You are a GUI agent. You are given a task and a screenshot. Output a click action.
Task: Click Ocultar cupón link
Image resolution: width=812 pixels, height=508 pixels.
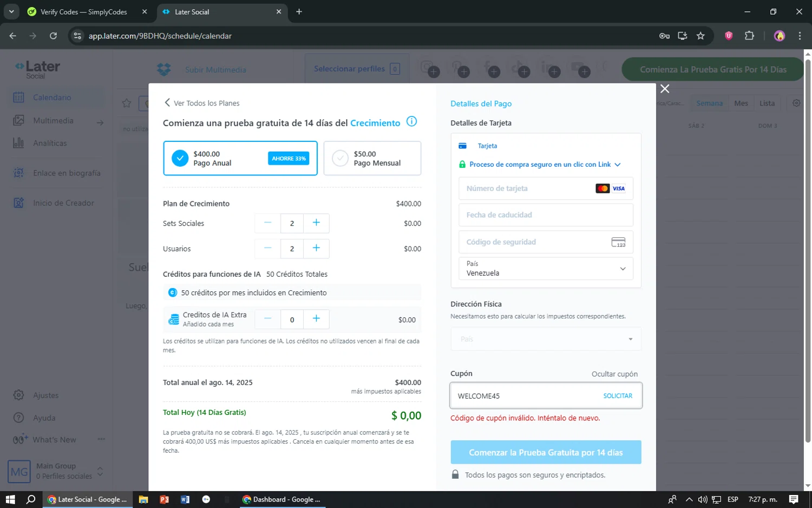point(614,374)
